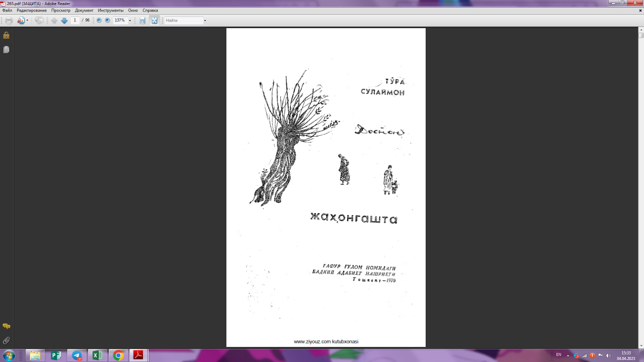Click the zoom out minus button
Viewport: 644px width, 362px height.
[99, 21]
